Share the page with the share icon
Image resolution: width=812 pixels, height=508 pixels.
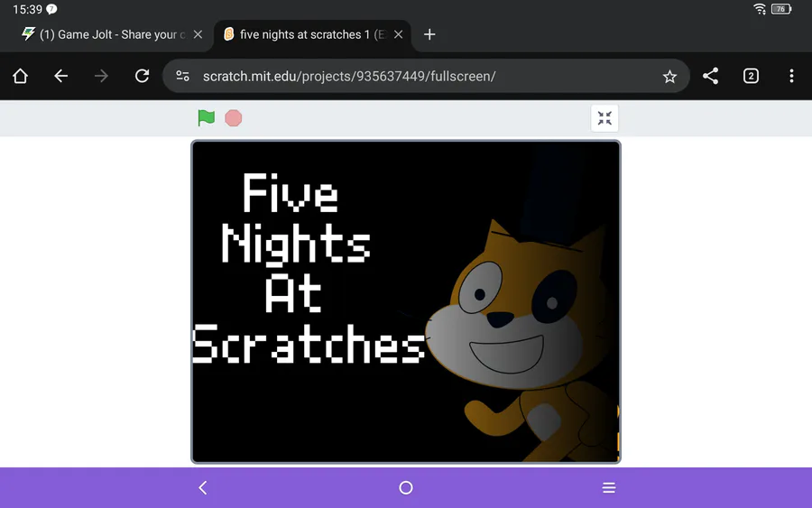click(x=711, y=76)
